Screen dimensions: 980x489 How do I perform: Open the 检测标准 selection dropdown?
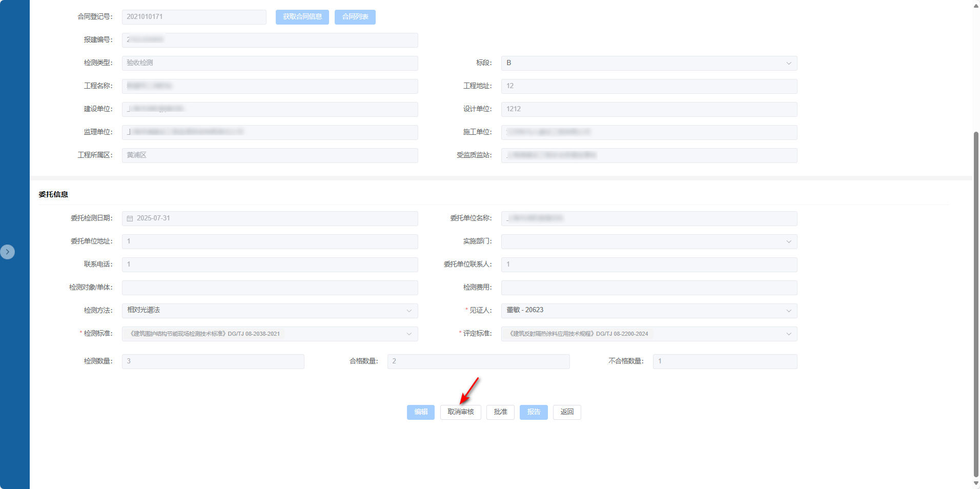pyautogui.click(x=409, y=334)
